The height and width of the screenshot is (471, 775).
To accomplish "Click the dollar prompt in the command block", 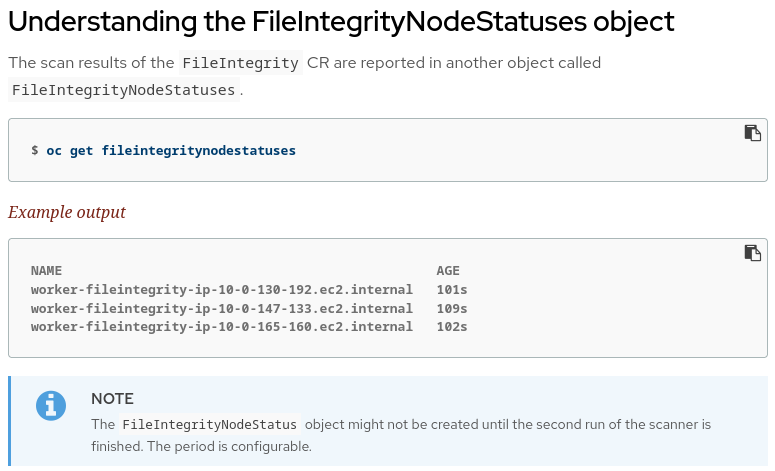I will 35,150.
